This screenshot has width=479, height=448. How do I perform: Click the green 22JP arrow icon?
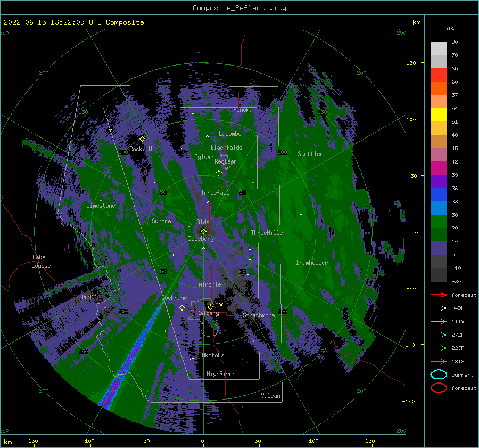(439, 348)
